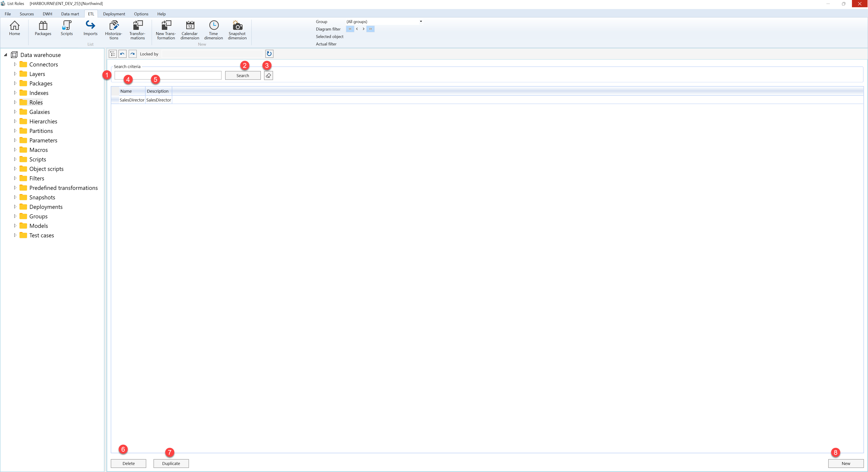The height and width of the screenshot is (472, 868).
Task: Click the tree view toggle icon
Action: tap(113, 54)
